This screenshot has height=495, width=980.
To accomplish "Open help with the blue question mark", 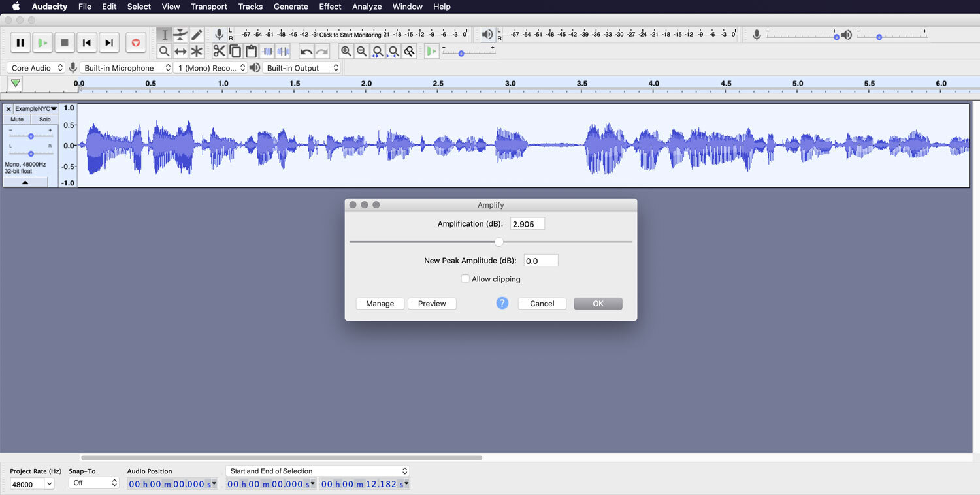I will [x=502, y=303].
